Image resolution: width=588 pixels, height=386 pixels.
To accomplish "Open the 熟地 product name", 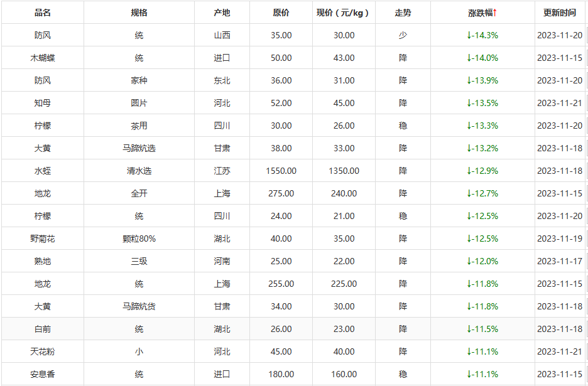I will [x=42, y=261].
